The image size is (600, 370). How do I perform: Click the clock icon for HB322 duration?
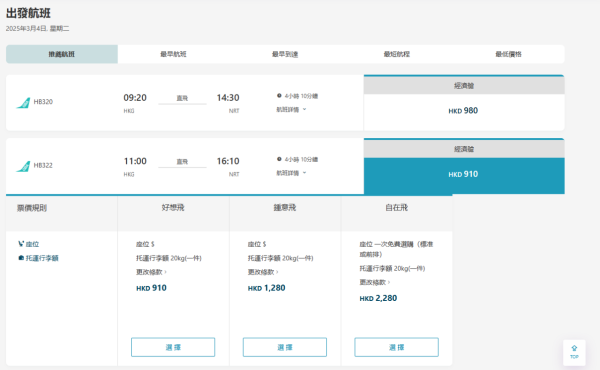[279, 159]
